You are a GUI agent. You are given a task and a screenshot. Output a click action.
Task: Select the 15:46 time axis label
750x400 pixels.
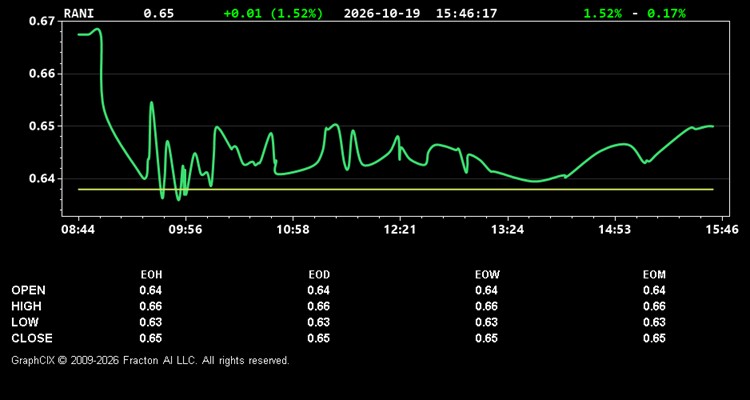723,229
